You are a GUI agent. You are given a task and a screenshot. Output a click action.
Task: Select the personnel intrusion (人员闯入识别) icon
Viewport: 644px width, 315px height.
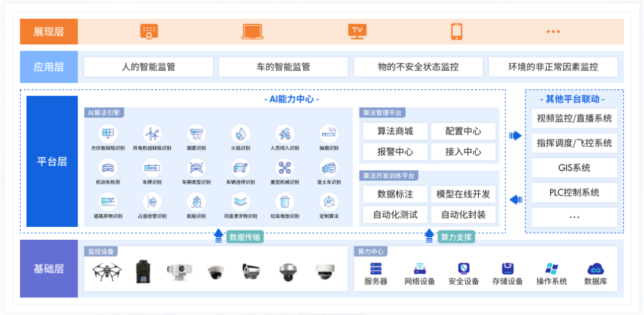284,134
